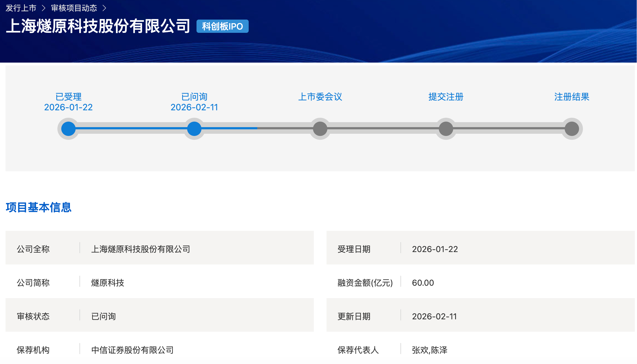
Task: Click the chevron after 审核项目动态 breadcrumb
Action: click(104, 8)
